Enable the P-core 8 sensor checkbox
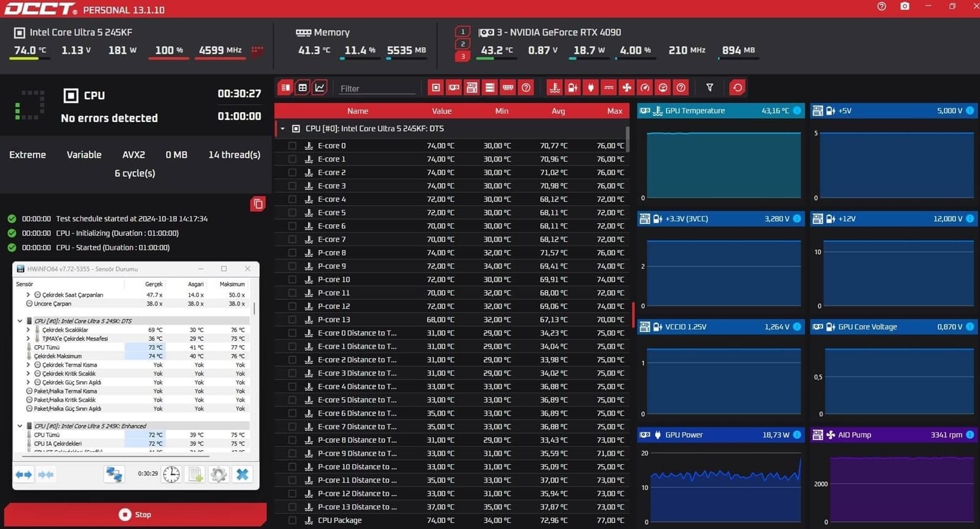Image resolution: width=980 pixels, height=529 pixels. click(x=292, y=253)
